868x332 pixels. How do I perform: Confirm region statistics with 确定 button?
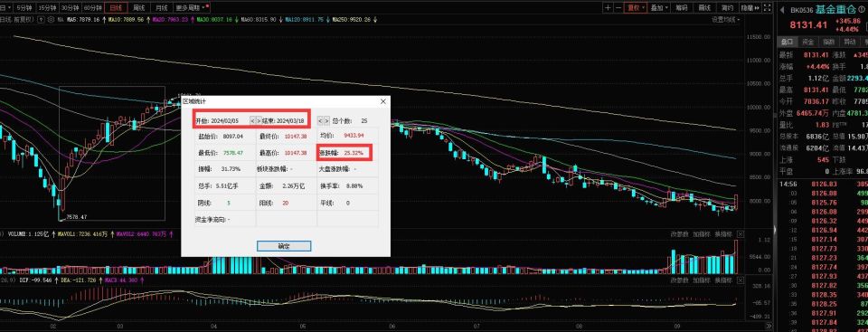(x=284, y=245)
